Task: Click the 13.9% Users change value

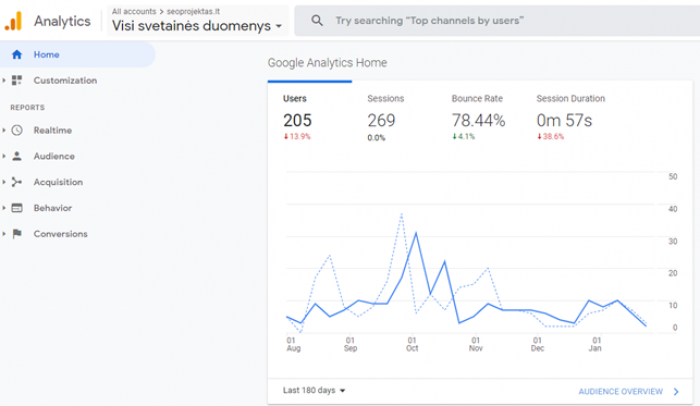Action: point(297,136)
